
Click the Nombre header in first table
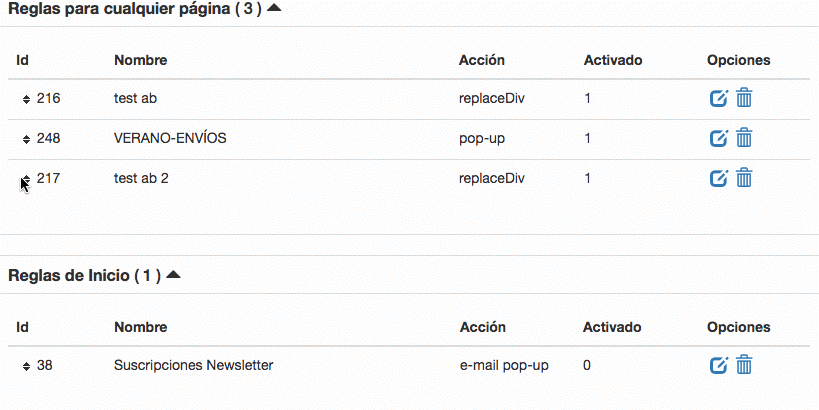(x=141, y=60)
